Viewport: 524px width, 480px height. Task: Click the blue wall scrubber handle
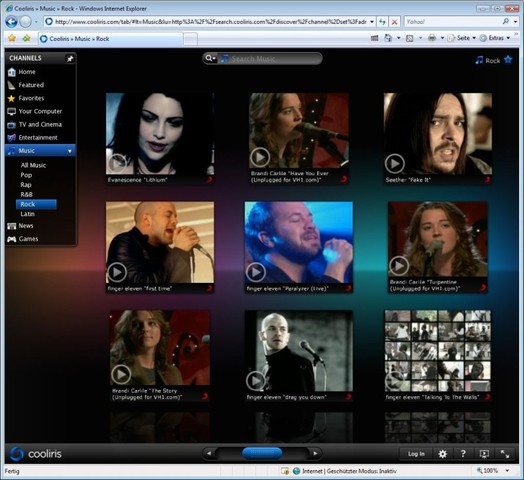click(x=262, y=453)
